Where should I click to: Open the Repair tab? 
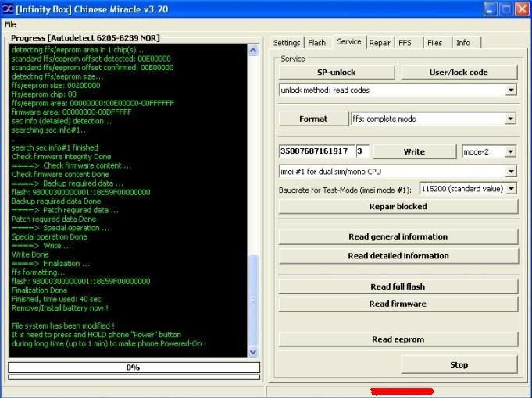380,43
